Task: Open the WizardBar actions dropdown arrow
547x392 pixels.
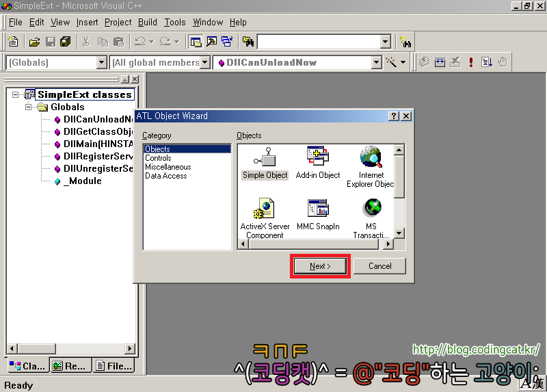Action: pyautogui.click(x=403, y=62)
